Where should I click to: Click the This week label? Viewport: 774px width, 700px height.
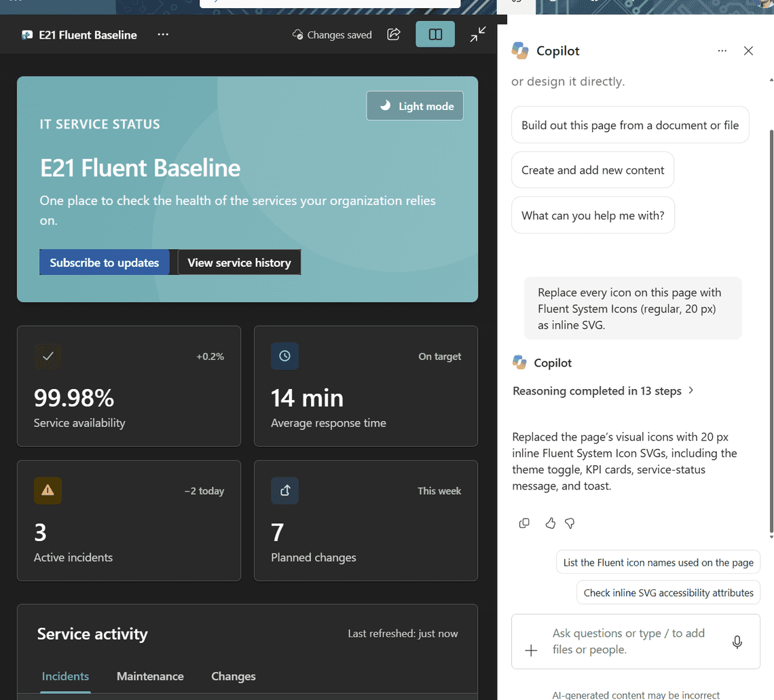pyautogui.click(x=439, y=491)
